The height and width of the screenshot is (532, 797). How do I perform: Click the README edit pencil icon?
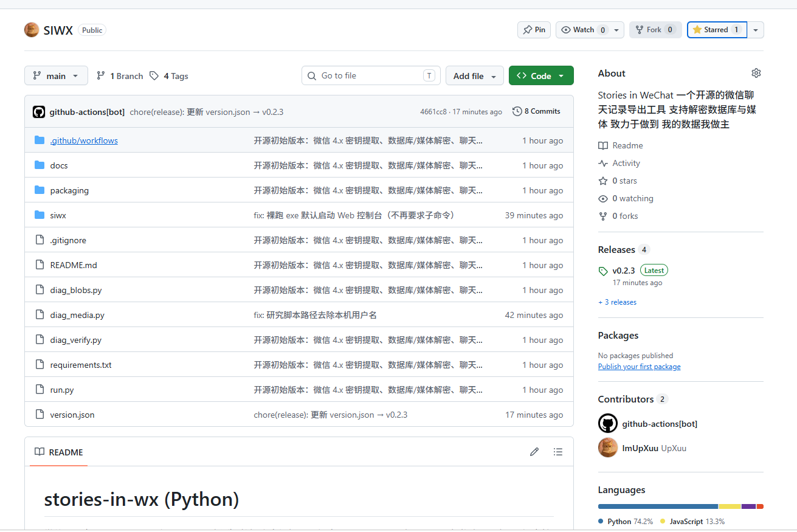pos(534,452)
